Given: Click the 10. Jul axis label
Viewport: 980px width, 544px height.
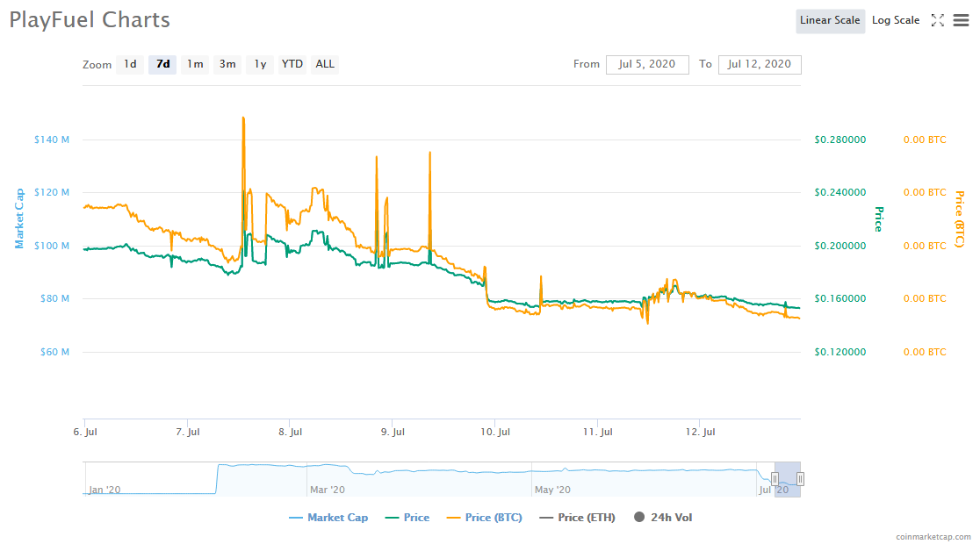Looking at the screenshot, I should [x=495, y=432].
